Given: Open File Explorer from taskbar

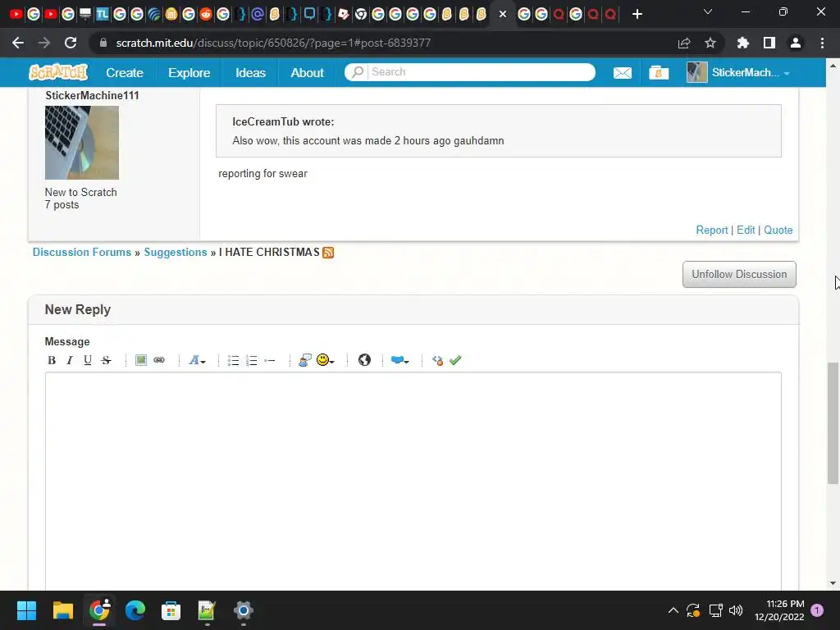Looking at the screenshot, I should pyautogui.click(x=62, y=610).
